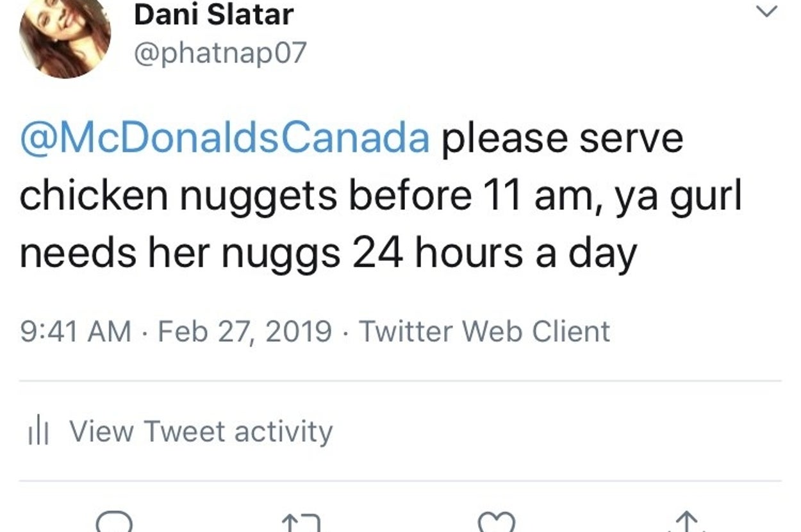801x532 pixels.
Task: Click the Feb 27, 2019 date
Action: (244, 331)
